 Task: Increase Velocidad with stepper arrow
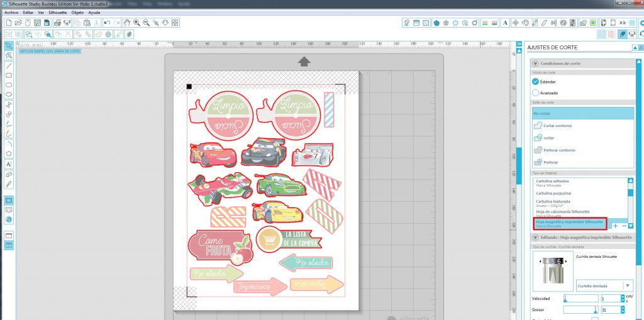click(x=623, y=297)
